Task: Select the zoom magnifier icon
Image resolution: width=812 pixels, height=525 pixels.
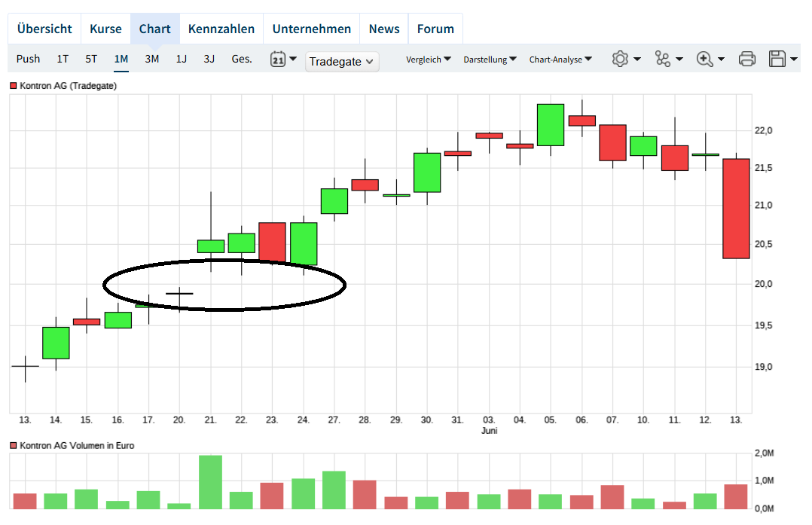Action: coord(705,58)
